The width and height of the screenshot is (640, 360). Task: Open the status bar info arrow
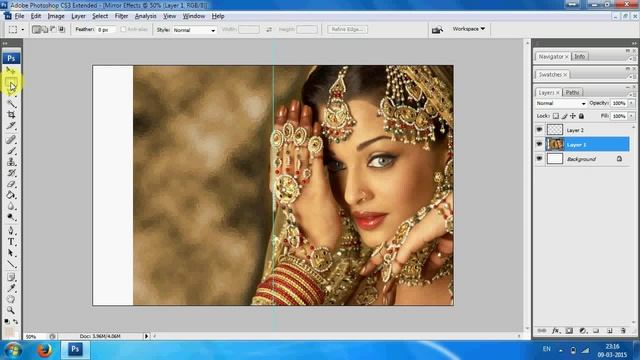click(146, 336)
